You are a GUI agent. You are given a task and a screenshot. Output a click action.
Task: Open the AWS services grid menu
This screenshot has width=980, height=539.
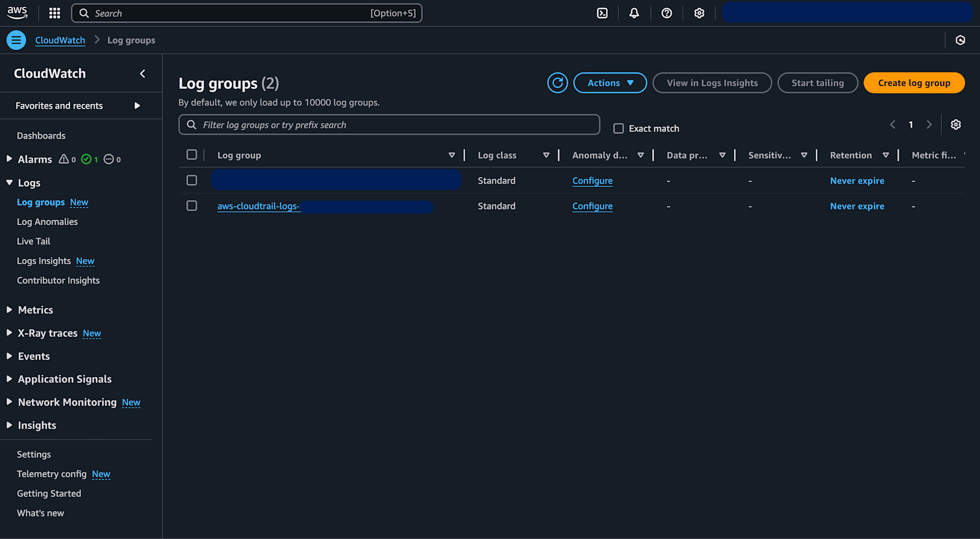[x=54, y=13]
